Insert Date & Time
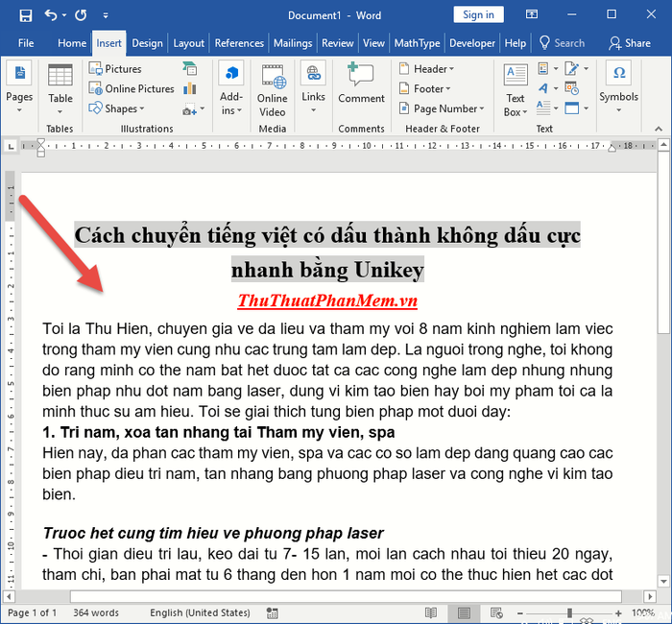The height and width of the screenshot is (624, 672). [x=572, y=88]
